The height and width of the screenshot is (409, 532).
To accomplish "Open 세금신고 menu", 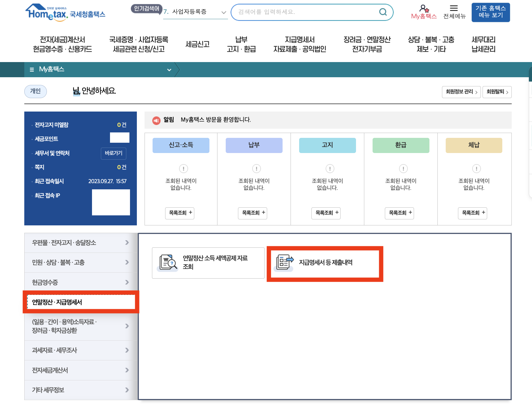I will [x=197, y=44].
